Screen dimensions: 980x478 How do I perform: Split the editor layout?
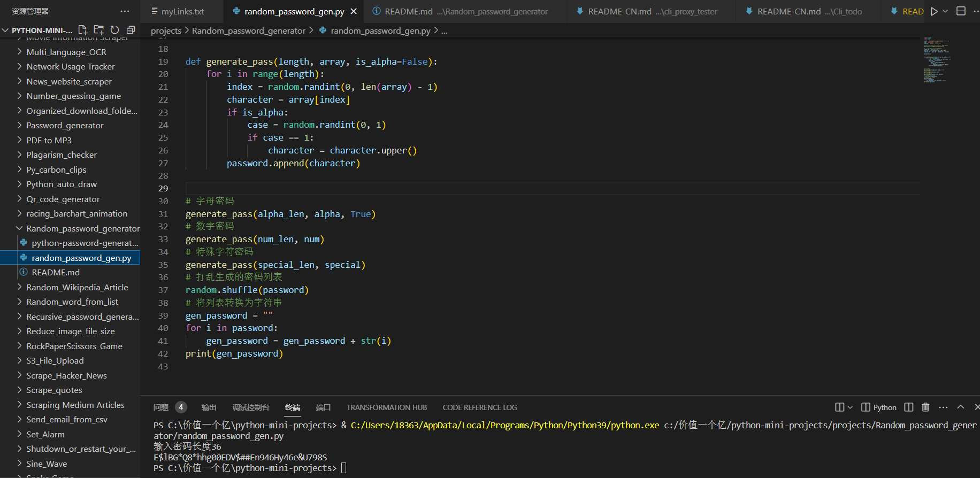coord(961,11)
